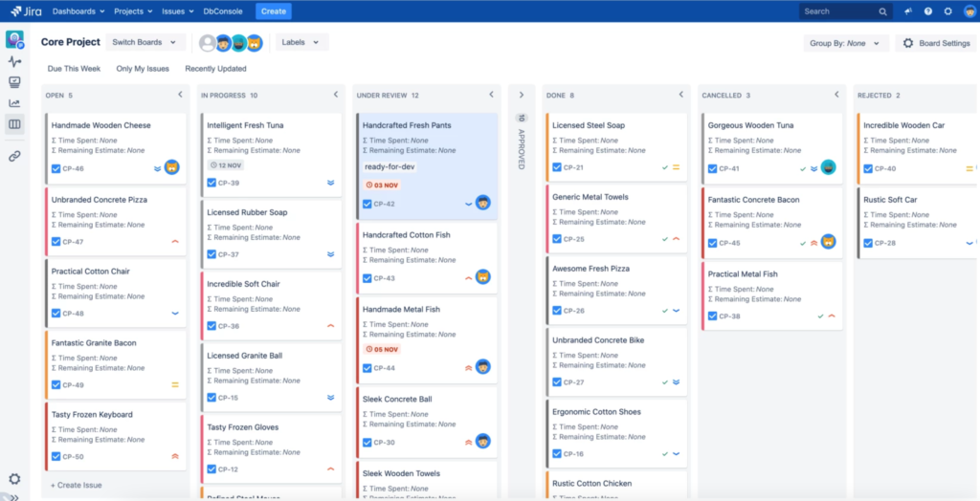Screen dimensions: 980x501
Task: Click the lowest priority icon on CP-39
Action: [330, 183]
